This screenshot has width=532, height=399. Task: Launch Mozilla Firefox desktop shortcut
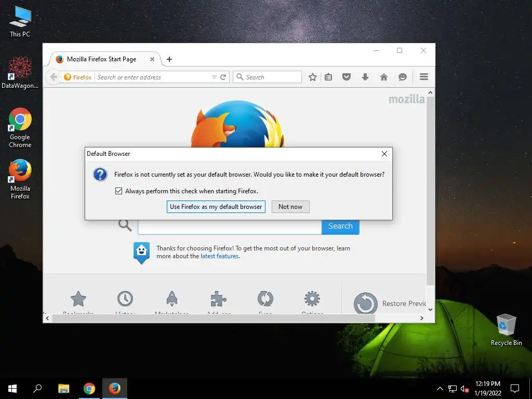pos(20,179)
